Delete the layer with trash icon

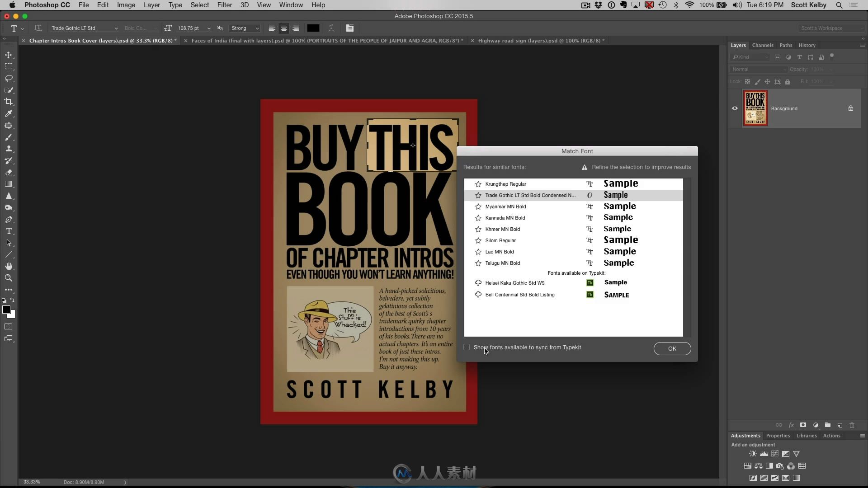coord(852,425)
